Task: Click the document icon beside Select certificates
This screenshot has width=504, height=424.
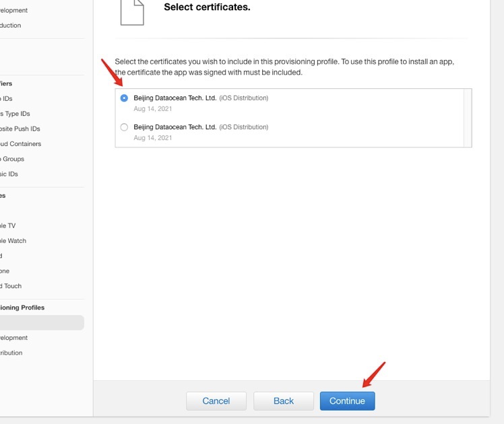Action: click(x=131, y=11)
